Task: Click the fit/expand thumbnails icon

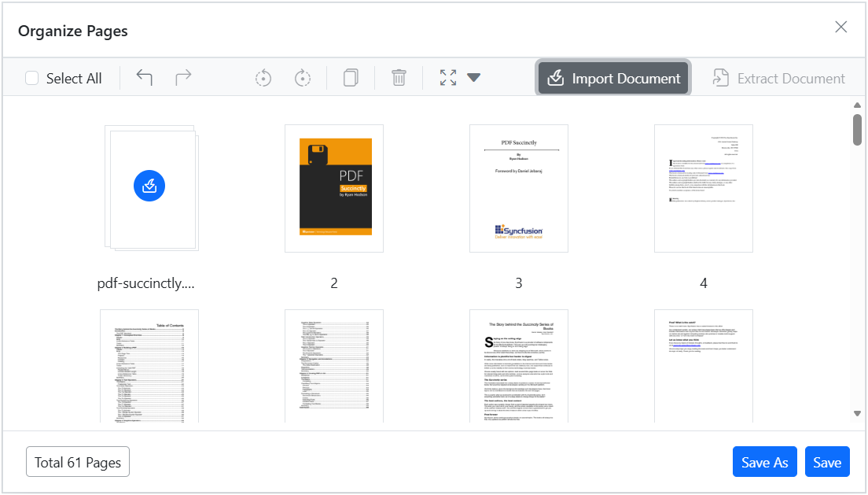Action: (448, 78)
